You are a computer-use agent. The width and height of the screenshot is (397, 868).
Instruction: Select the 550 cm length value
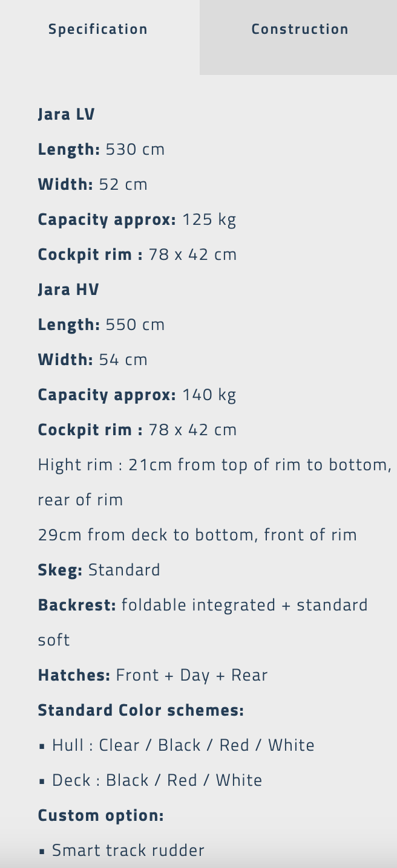[135, 325]
